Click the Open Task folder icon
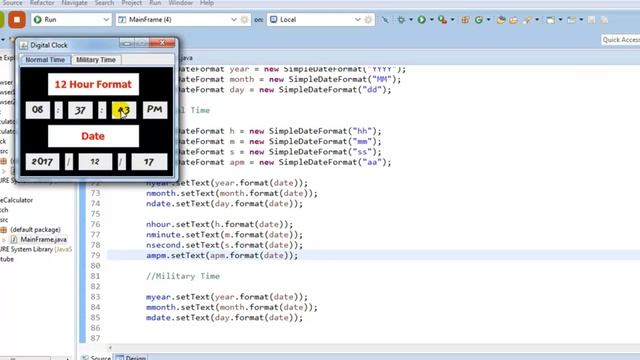 pos(513,20)
